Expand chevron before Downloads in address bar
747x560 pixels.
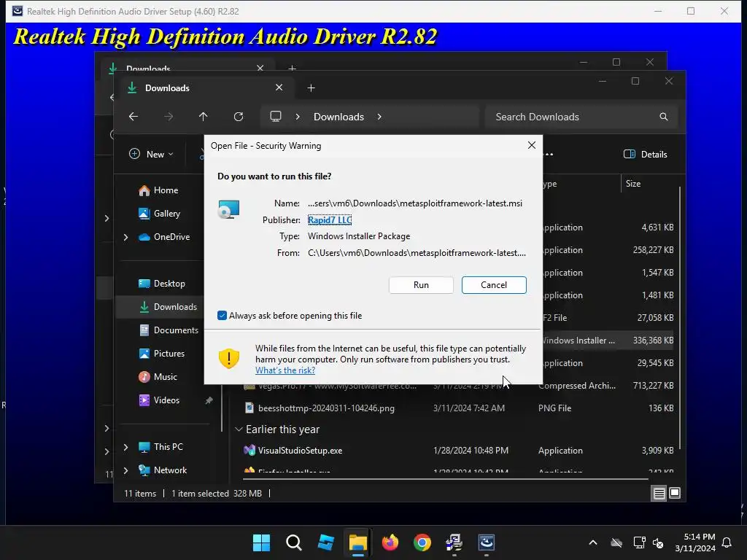pos(298,117)
